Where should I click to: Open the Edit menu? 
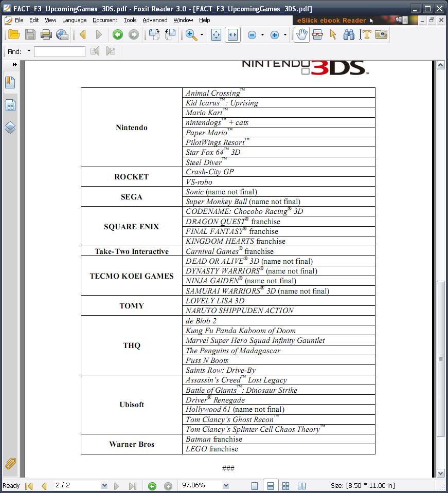[34, 20]
